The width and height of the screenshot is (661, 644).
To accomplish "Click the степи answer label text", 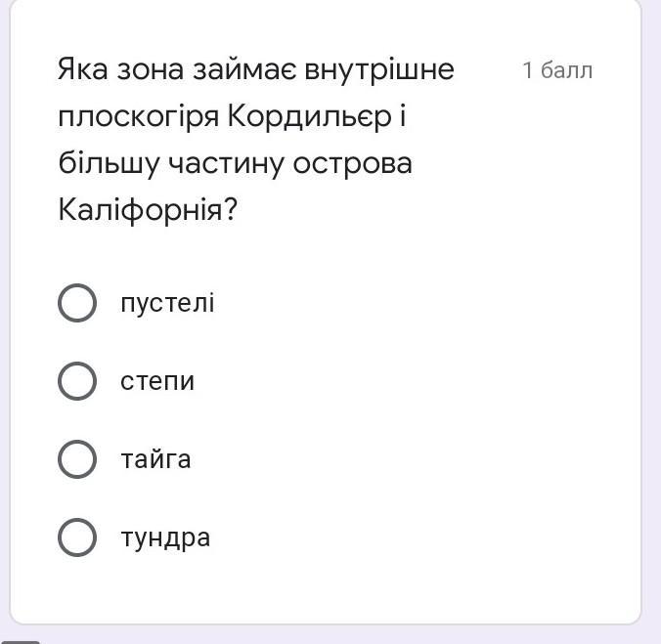I will coord(157,381).
